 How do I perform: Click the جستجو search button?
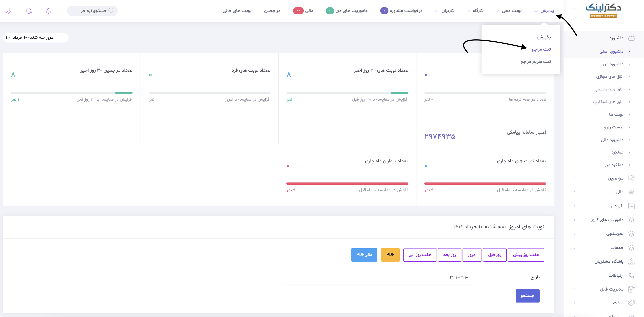click(527, 296)
